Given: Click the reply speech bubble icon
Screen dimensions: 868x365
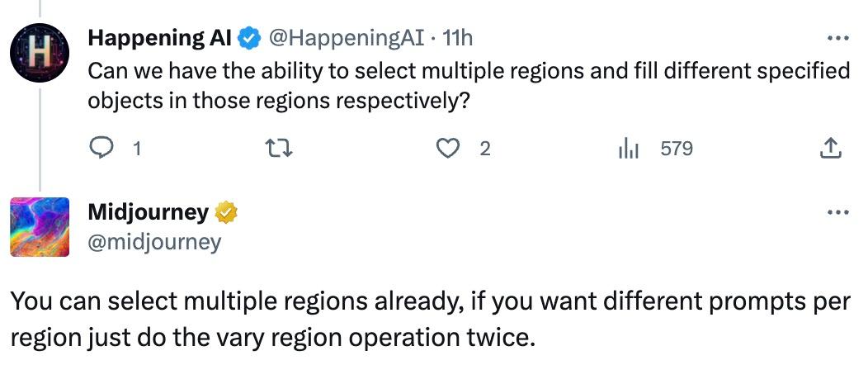Looking at the screenshot, I should coord(101,149).
